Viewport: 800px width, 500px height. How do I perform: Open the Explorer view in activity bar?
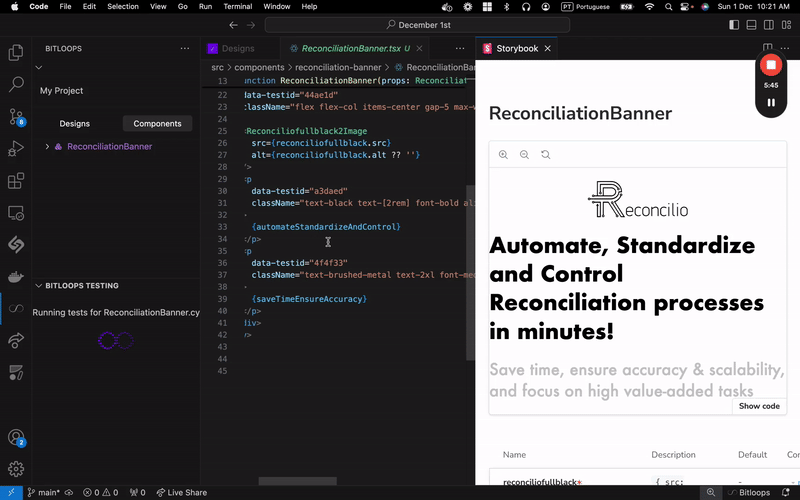pos(16,53)
